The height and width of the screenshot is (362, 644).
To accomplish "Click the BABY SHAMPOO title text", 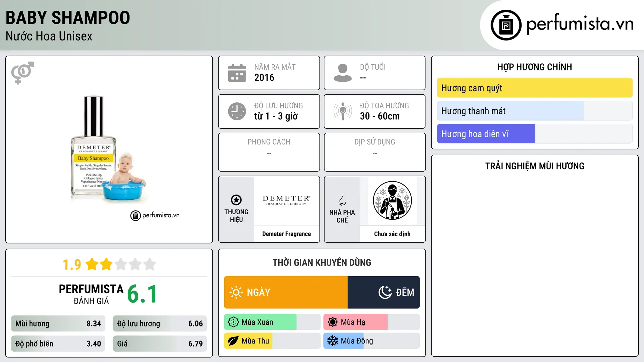I will pyautogui.click(x=68, y=18).
